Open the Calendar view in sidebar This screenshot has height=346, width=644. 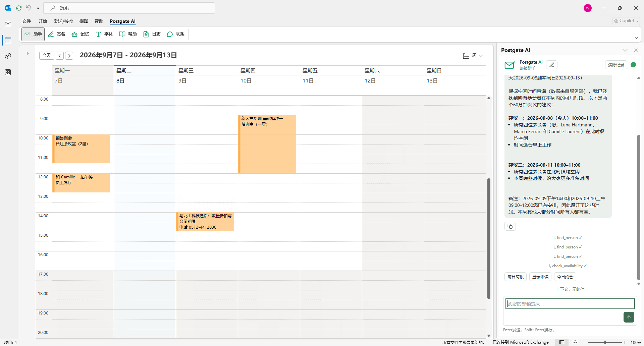(8, 40)
